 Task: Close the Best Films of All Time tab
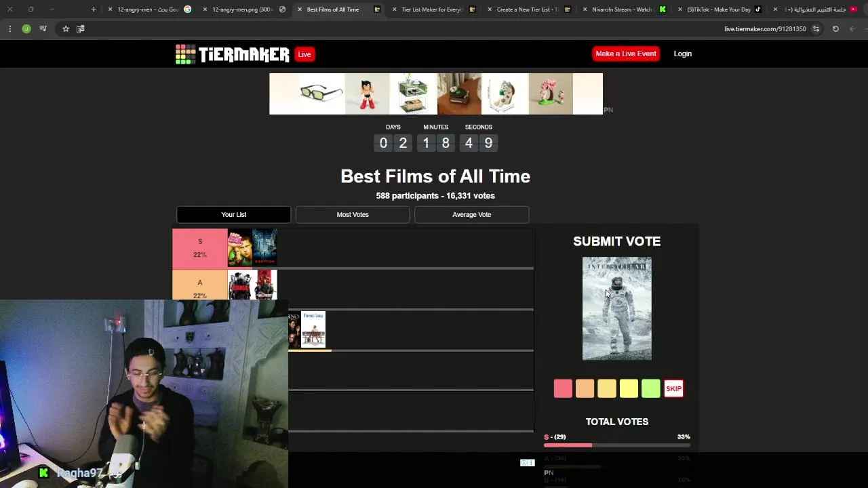tap(300, 9)
